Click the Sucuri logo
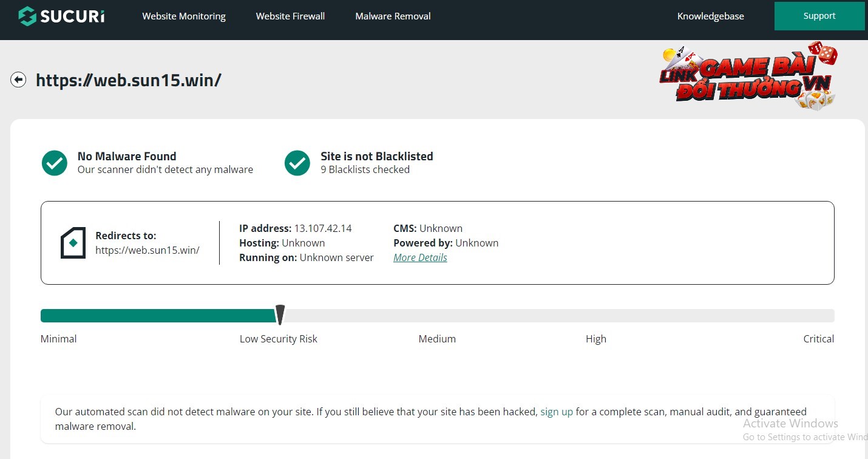 pos(61,16)
